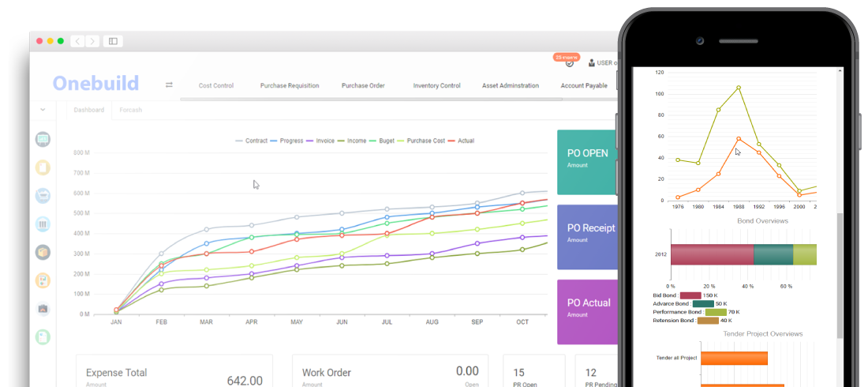The width and height of the screenshot is (868, 387).
Task: Select the inventory columns sidebar icon
Action: pos(43,224)
